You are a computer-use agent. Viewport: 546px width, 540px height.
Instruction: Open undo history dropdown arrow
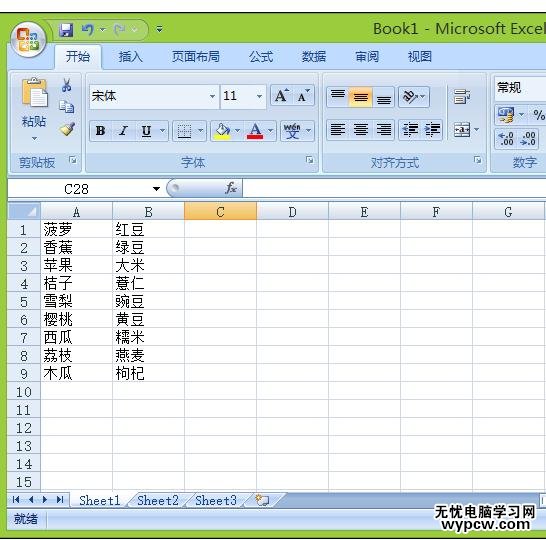103,30
